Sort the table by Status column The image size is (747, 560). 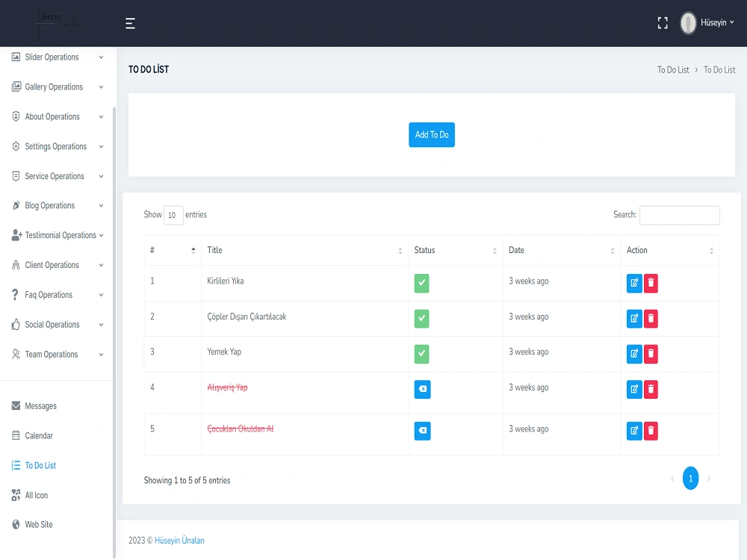tap(456, 250)
